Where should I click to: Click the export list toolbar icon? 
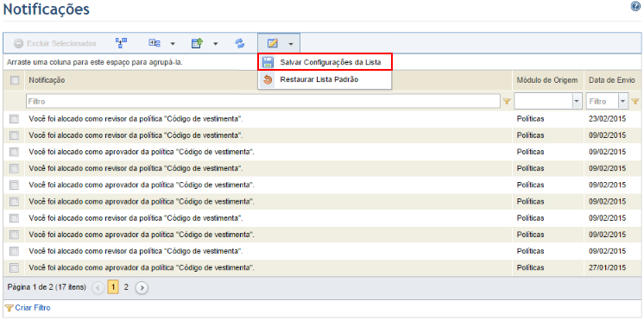coord(198,43)
